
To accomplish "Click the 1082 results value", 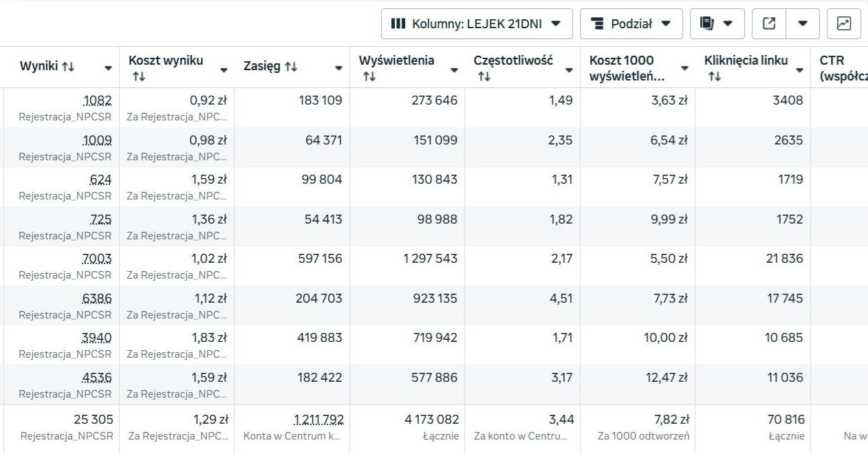I will (x=97, y=100).
